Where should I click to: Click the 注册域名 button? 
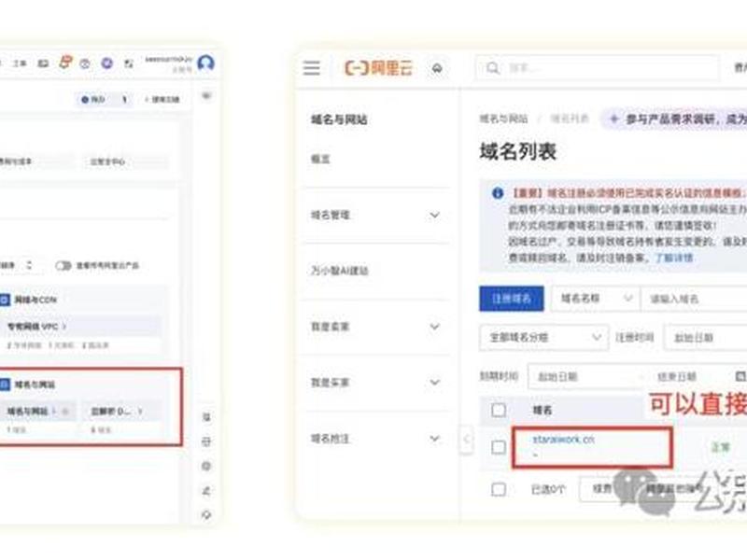[x=511, y=299]
